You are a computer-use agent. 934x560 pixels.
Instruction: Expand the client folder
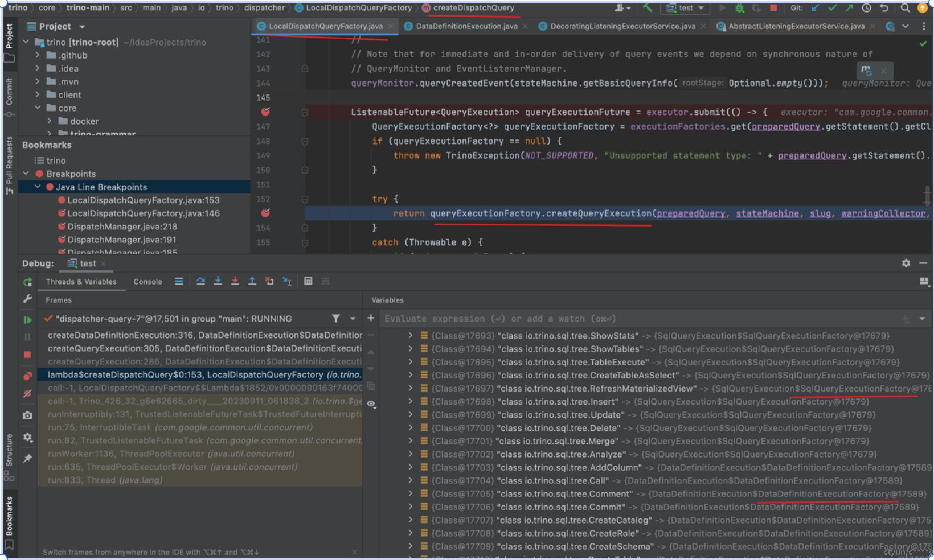click(x=38, y=94)
